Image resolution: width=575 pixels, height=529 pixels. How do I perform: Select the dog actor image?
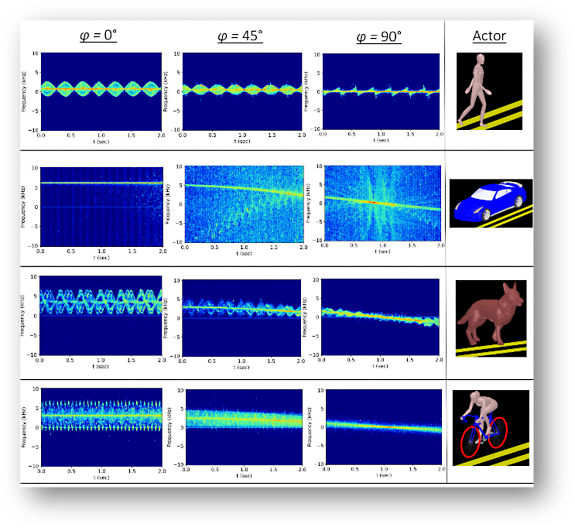pyautogui.click(x=491, y=319)
